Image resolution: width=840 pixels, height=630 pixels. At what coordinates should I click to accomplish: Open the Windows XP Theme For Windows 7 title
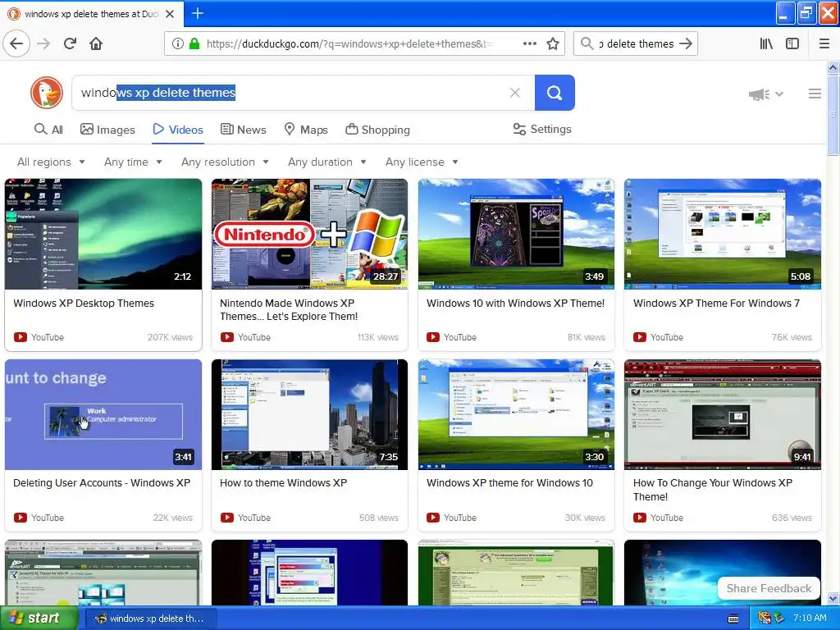716,304
